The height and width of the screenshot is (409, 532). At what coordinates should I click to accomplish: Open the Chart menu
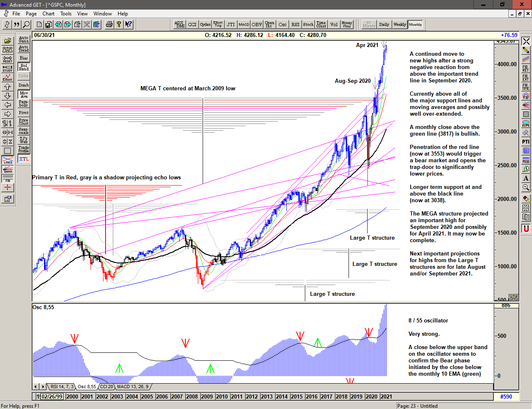pyautogui.click(x=48, y=14)
